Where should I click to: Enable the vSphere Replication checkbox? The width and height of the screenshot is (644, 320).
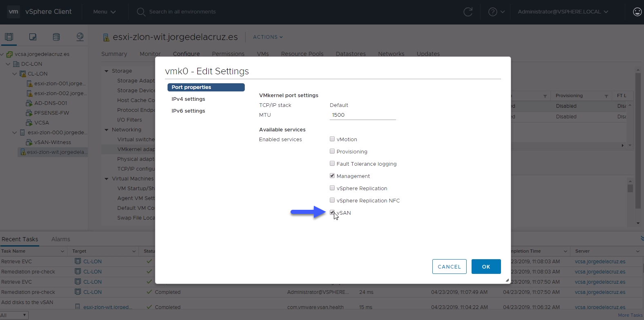332,188
